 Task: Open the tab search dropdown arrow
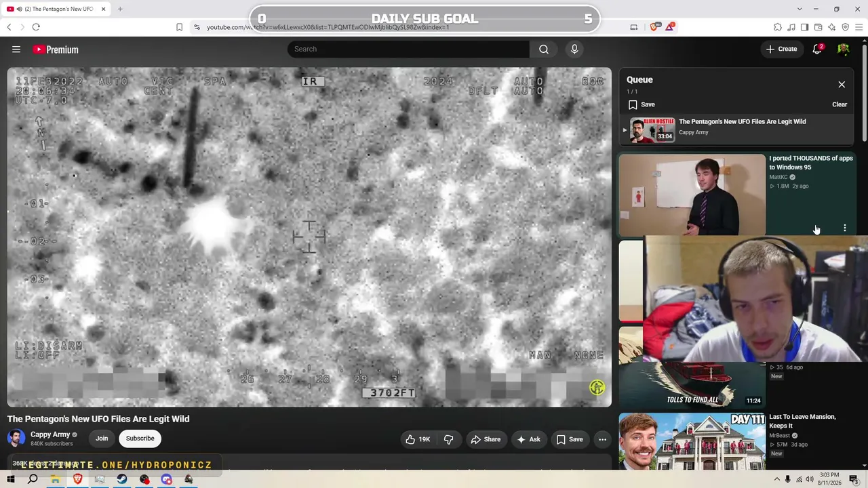(x=800, y=9)
